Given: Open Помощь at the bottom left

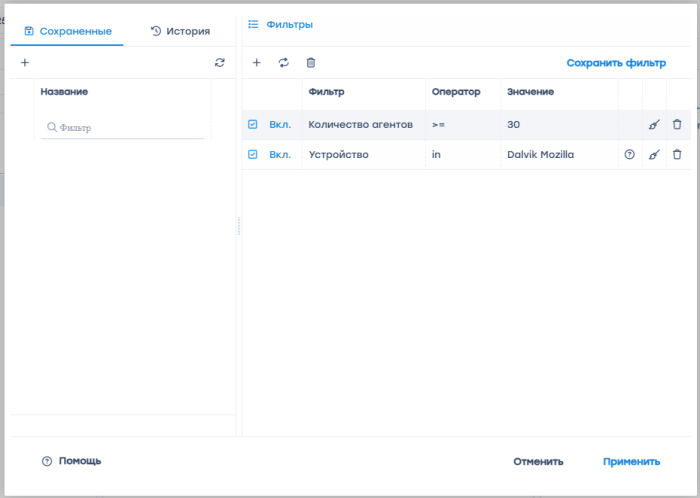Looking at the screenshot, I should point(72,461).
